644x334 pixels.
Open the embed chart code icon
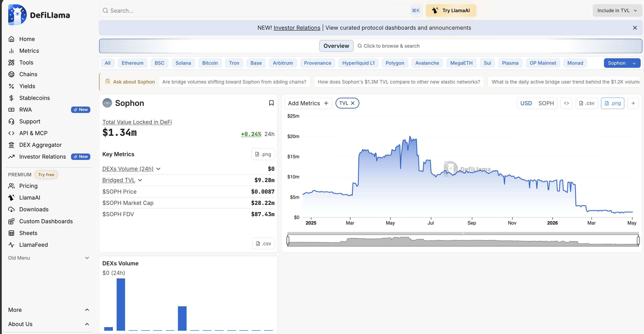(x=567, y=103)
